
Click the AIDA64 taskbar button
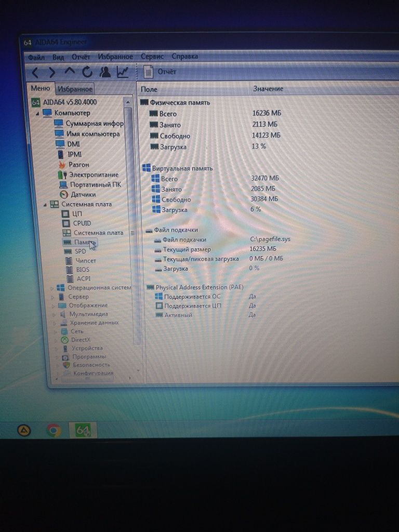point(83,430)
